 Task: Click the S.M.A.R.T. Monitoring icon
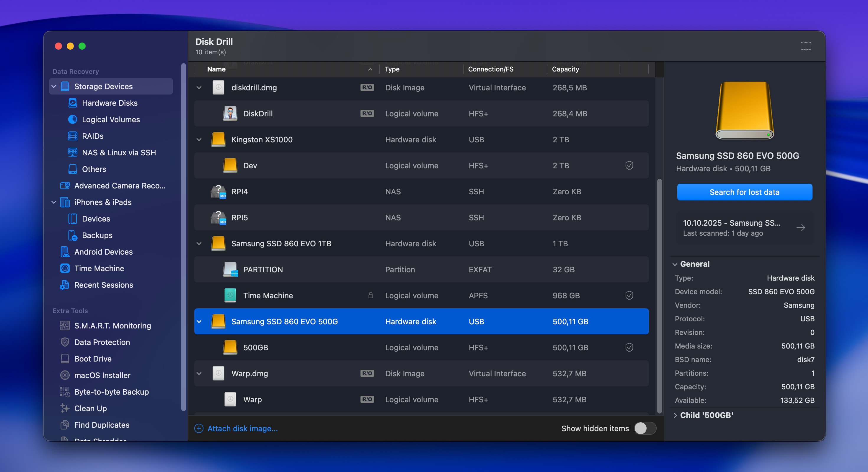(x=65, y=326)
